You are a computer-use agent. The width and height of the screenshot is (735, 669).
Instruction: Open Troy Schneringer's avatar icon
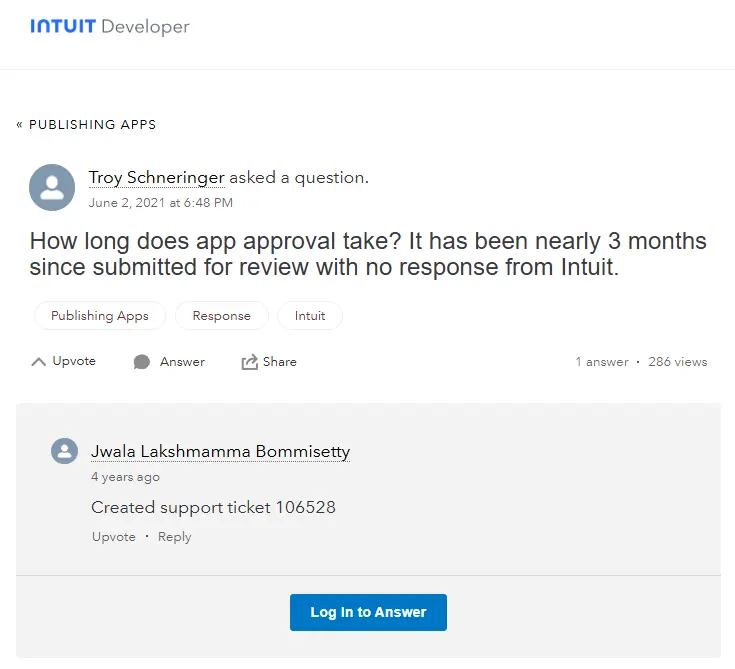[x=52, y=187]
